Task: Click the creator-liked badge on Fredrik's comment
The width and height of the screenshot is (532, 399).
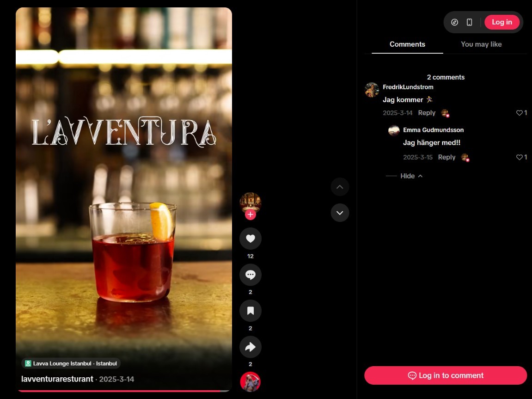Action: [445, 113]
